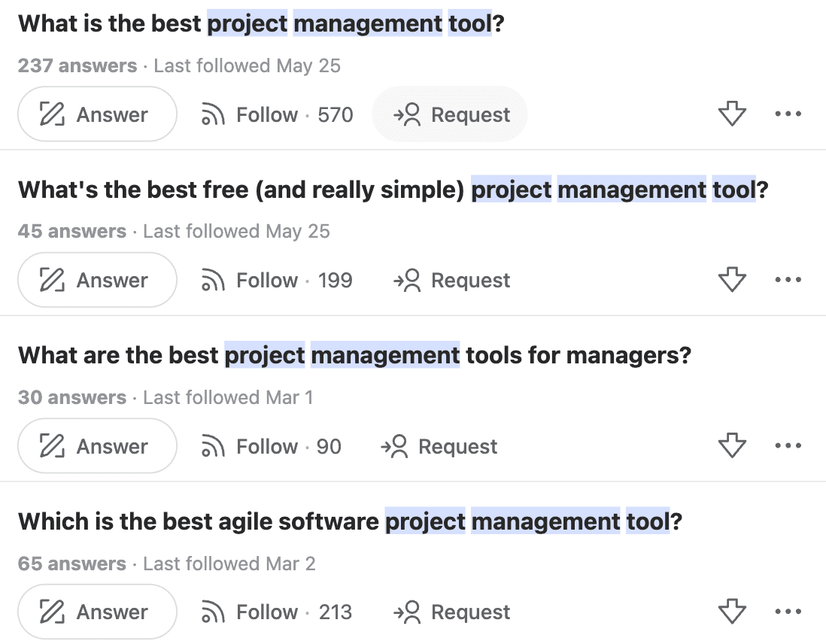Screen dimensions: 826x644
Task: Request answers for the agile software question
Action: pyautogui.click(x=451, y=612)
